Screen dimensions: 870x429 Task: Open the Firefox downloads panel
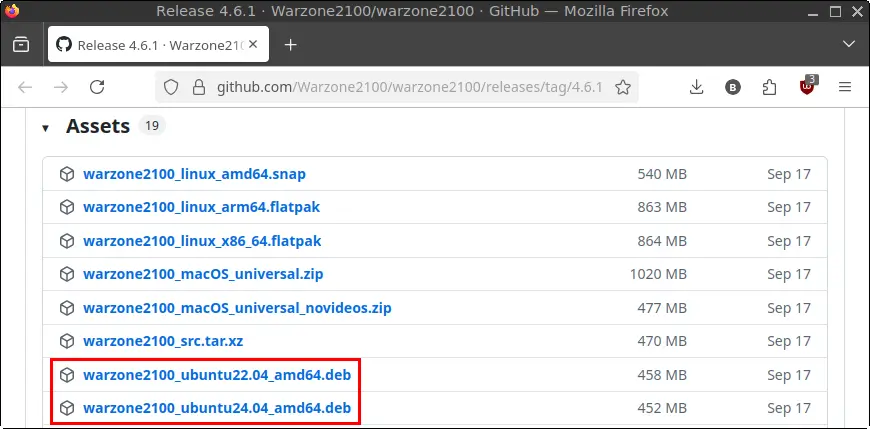tap(697, 87)
